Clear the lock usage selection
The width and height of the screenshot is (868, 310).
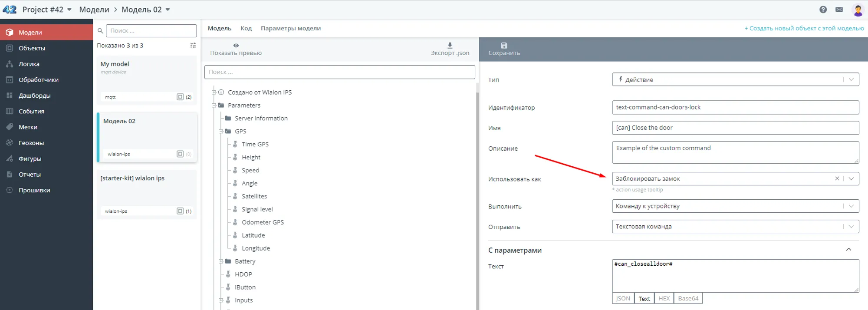837,178
